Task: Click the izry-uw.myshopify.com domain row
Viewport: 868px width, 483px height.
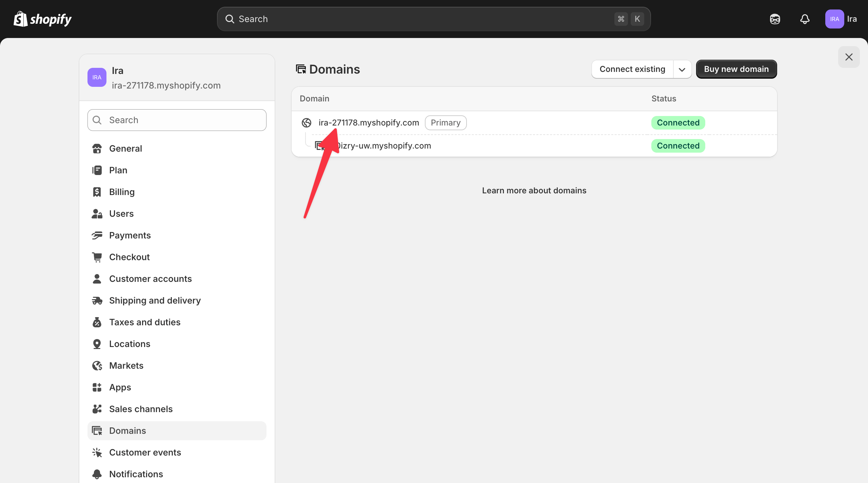Action: pos(534,146)
